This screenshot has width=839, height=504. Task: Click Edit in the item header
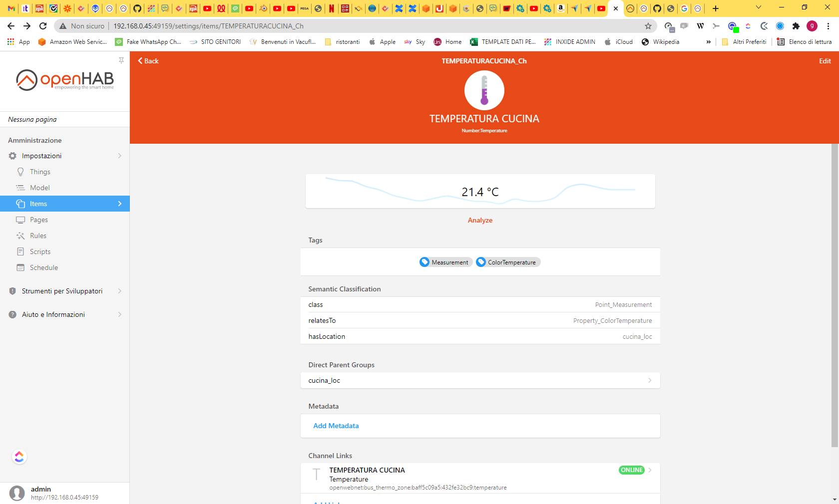click(x=825, y=61)
